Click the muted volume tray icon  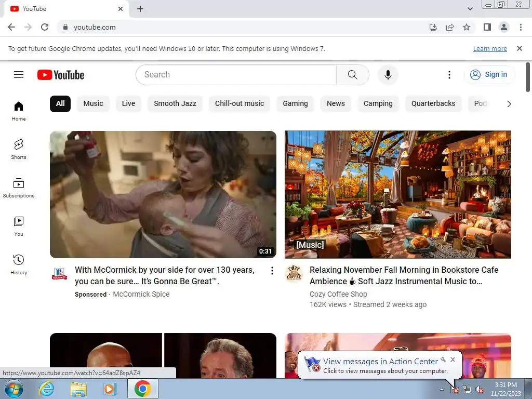click(x=480, y=390)
